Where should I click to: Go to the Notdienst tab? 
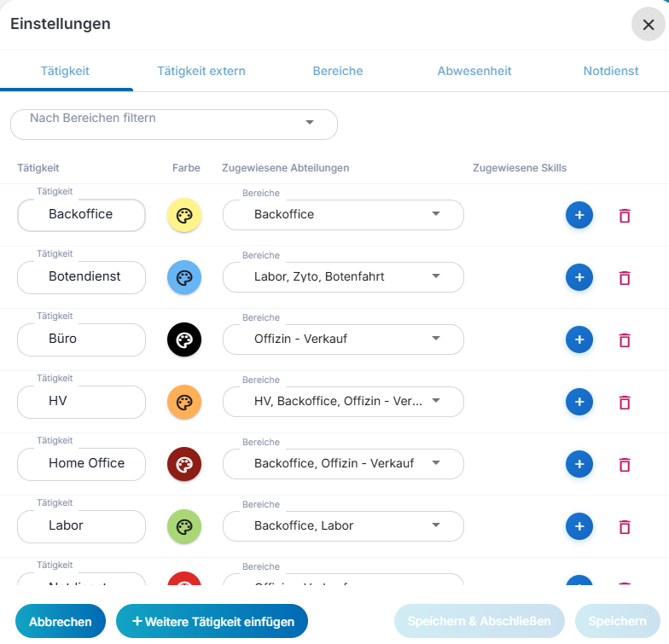pyautogui.click(x=611, y=71)
